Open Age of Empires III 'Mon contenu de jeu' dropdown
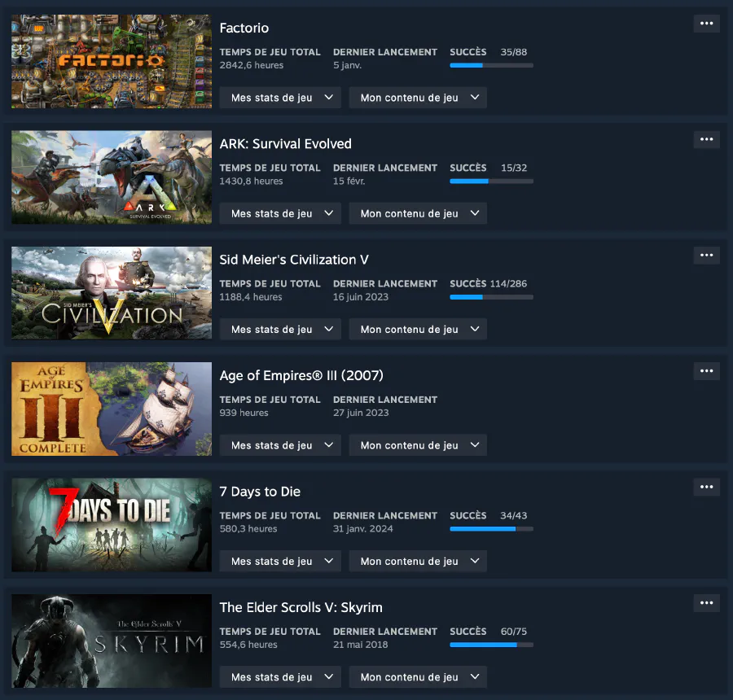The height and width of the screenshot is (700, 733). [x=418, y=445]
